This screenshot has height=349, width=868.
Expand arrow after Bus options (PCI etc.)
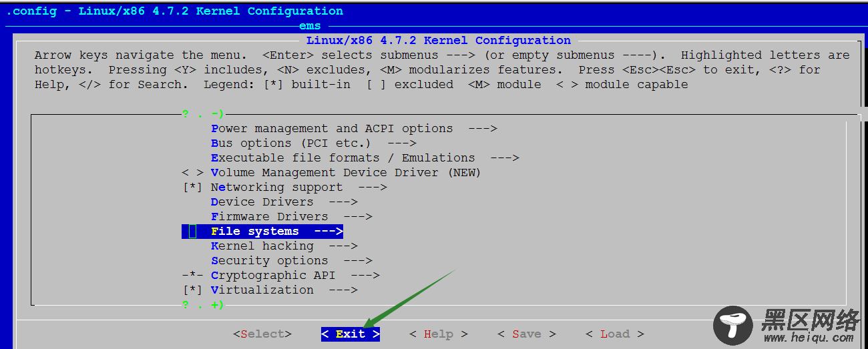[x=402, y=143]
